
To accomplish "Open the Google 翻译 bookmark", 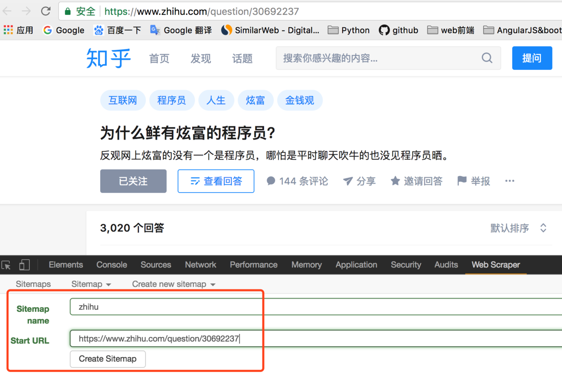I will tap(181, 30).
